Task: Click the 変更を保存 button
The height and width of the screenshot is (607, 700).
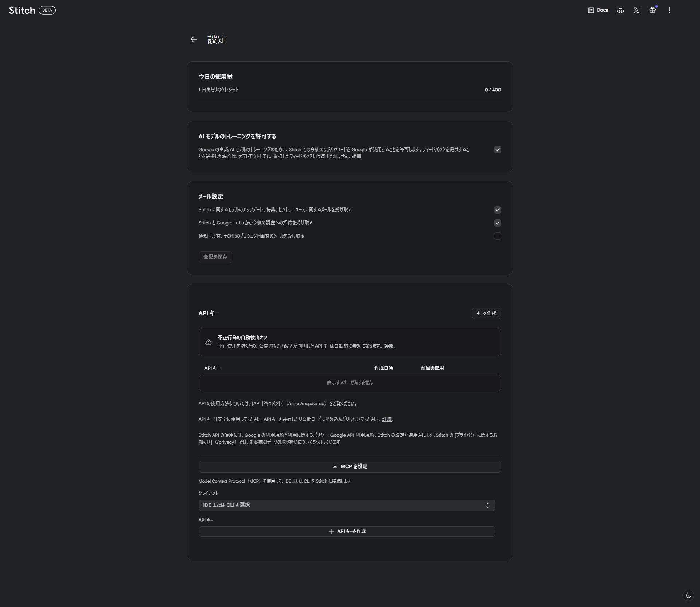Action: coord(215,257)
